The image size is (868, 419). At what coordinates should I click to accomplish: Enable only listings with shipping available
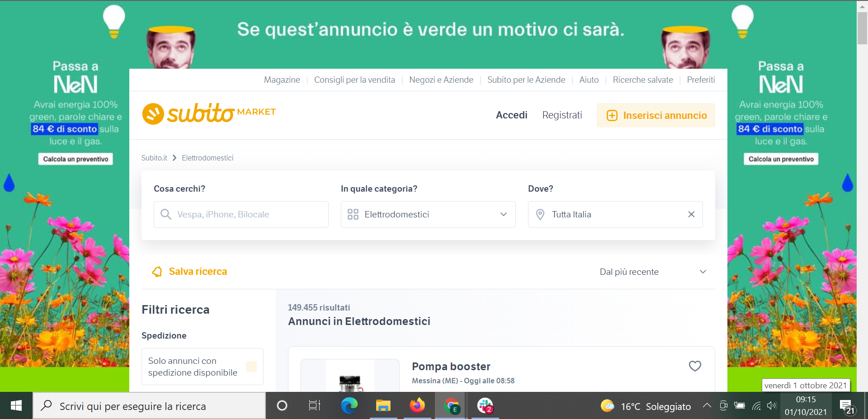click(x=251, y=367)
